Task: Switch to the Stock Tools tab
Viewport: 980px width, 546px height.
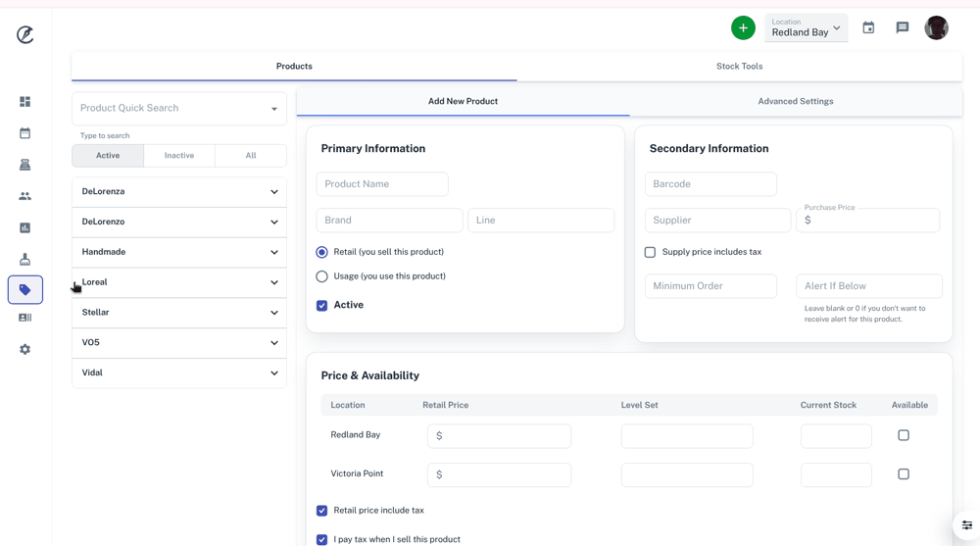Action: pyautogui.click(x=739, y=67)
